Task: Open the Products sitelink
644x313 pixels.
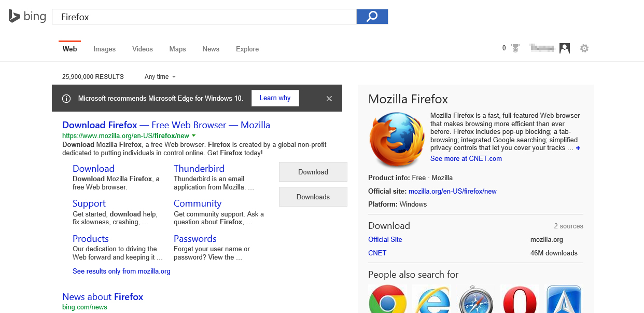Action: (91, 239)
